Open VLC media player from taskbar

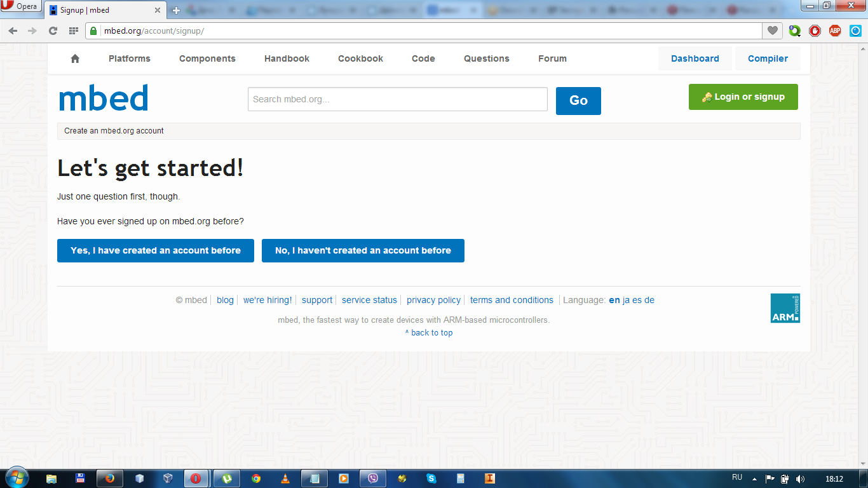(x=285, y=478)
